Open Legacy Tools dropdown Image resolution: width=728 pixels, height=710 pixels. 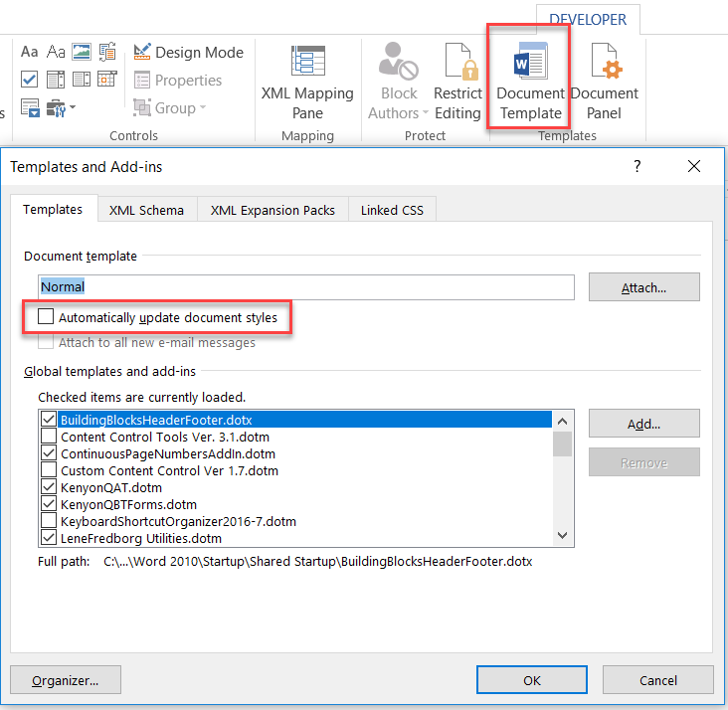click(x=61, y=108)
